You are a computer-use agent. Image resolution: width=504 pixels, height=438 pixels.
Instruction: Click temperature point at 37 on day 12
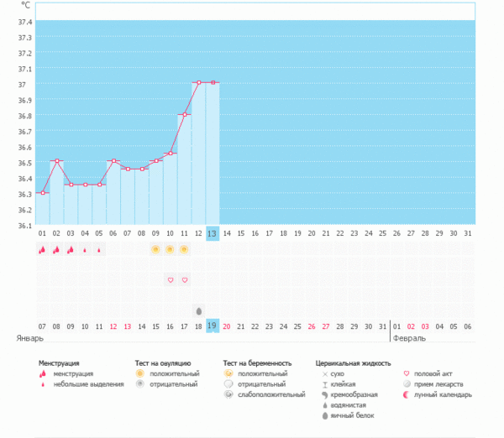198,82
